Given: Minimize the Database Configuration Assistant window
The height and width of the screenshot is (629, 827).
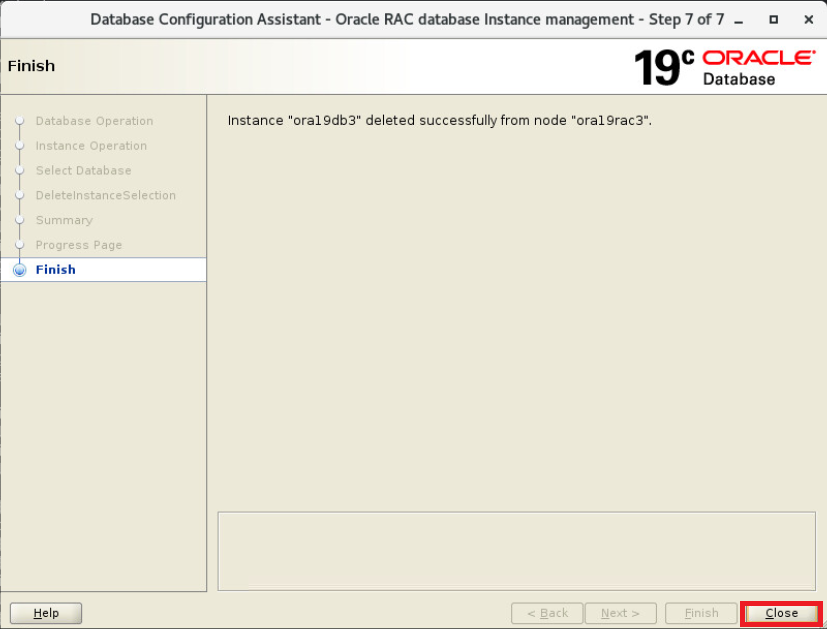Looking at the screenshot, I should 739,20.
